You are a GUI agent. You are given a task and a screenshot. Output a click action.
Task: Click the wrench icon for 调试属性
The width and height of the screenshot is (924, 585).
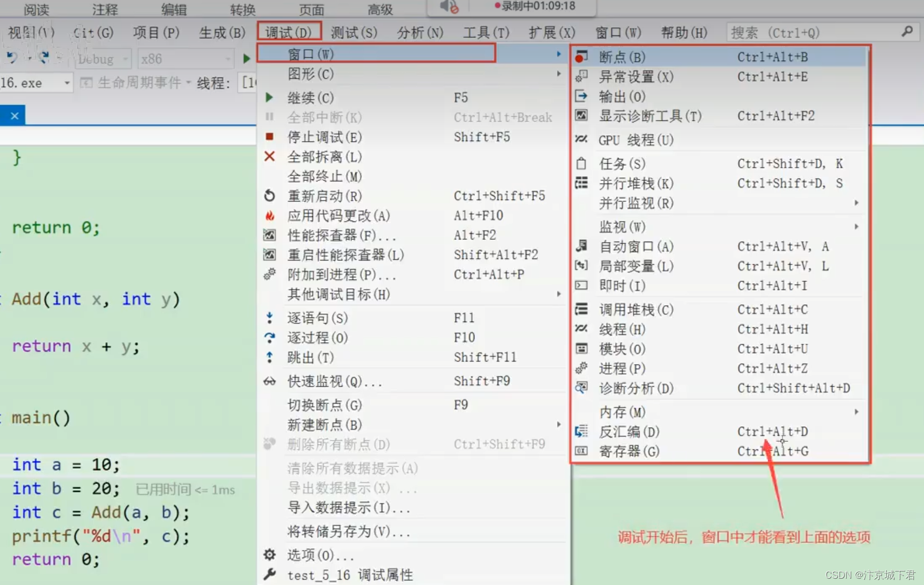point(270,574)
